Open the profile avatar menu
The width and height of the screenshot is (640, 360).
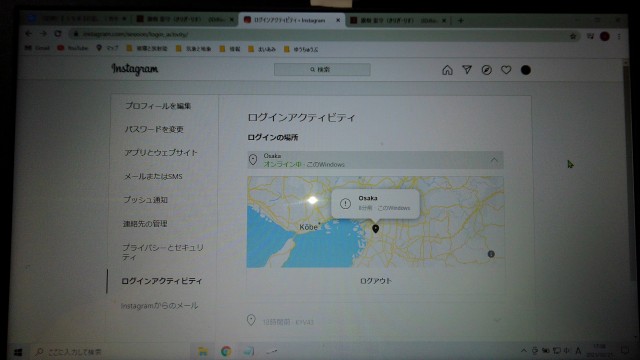pyautogui.click(x=526, y=70)
